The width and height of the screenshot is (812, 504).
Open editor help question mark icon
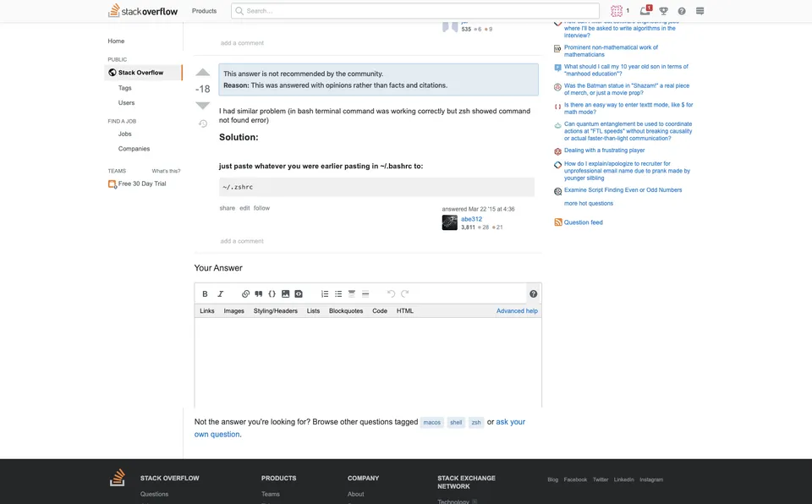pyautogui.click(x=534, y=293)
